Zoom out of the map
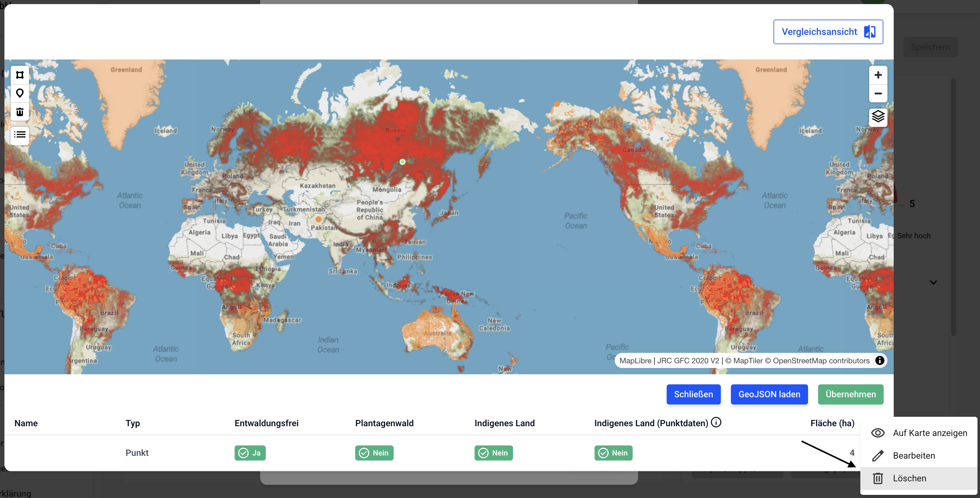980x498 pixels. coord(878,93)
